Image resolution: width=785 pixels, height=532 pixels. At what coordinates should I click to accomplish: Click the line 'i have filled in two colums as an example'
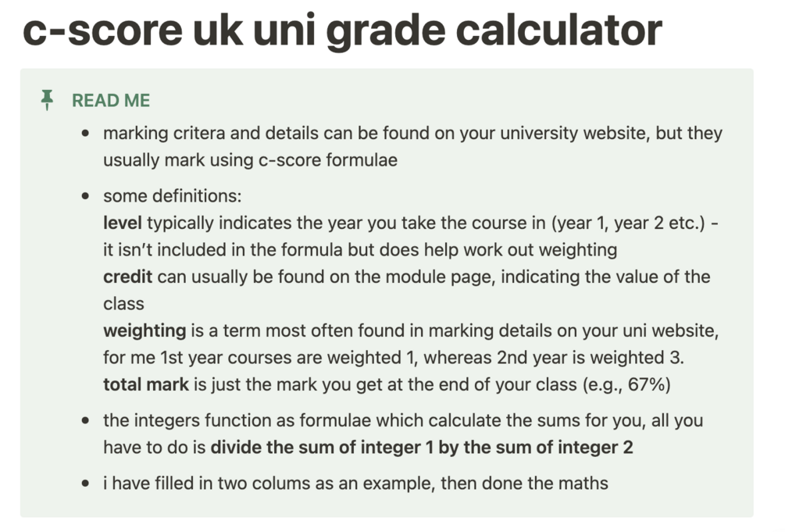(355, 484)
